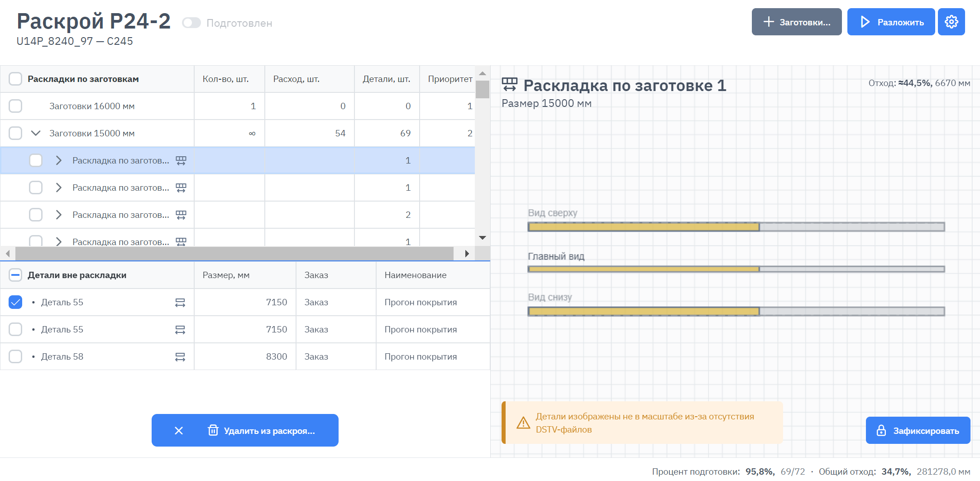Image resolution: width=980 pixels, height=481 pixels.
Task: Click layout icon in second Раскладка row
Action: [x=181, y=188]
